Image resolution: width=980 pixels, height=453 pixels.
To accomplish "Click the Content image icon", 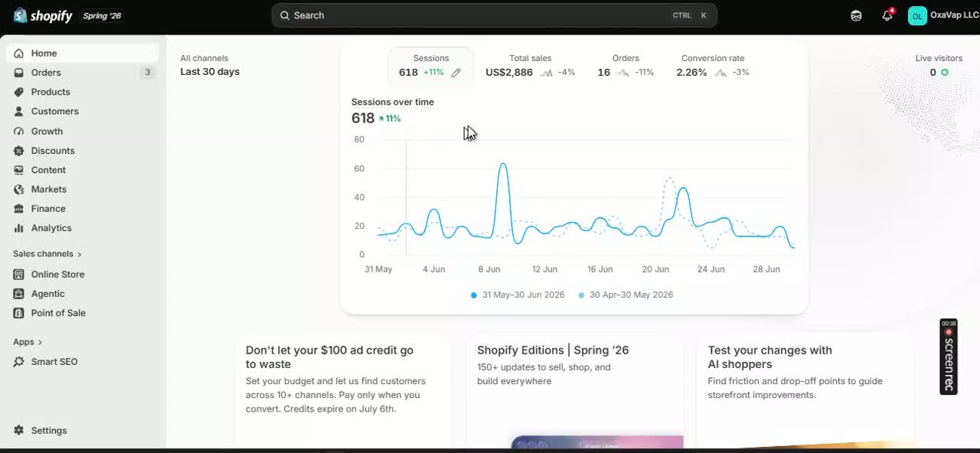I will (x=18, y=170).
